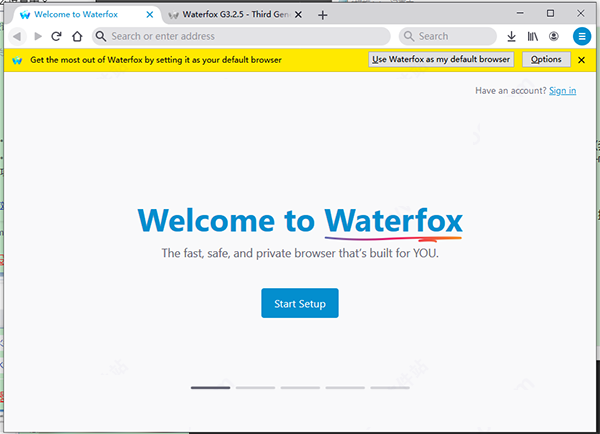Image resolution: width=600 pixels, height=434 pixels.
Task: Open the account avatar icon
Action: (554, 36)
